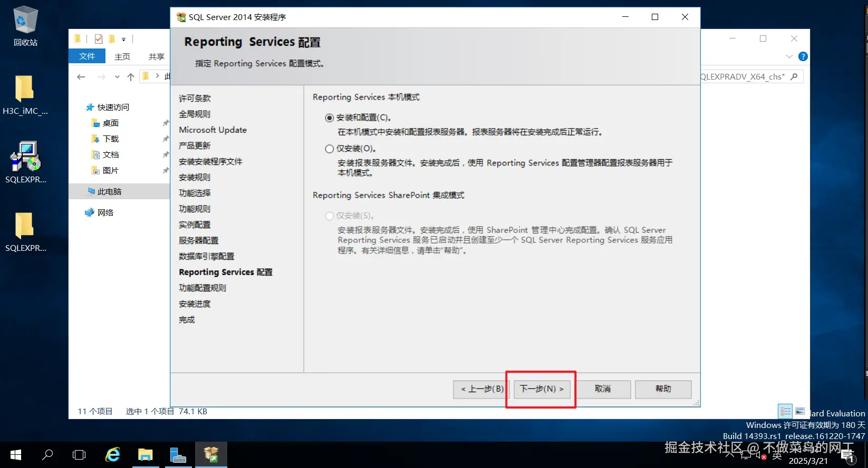
Task: Click 安装进度 step in setup sidebar
Action: click(x=195, y=304)
